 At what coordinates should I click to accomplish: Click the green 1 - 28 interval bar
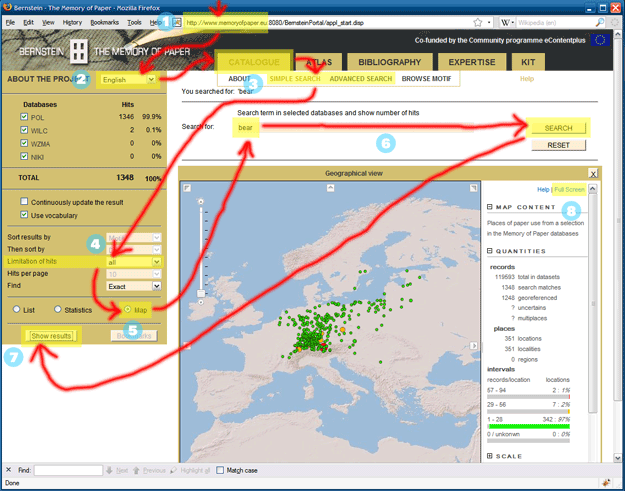point(529,426)
